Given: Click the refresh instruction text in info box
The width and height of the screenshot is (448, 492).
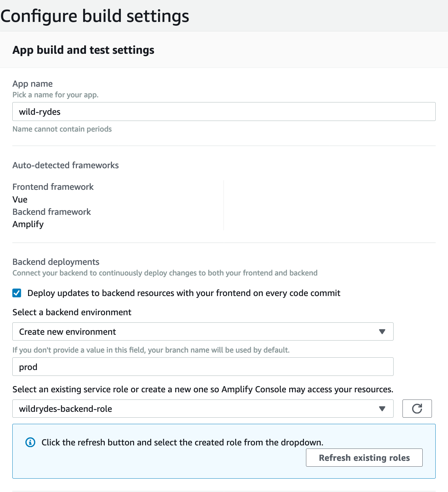Looking at the screenshot, I should pos(182,442).
